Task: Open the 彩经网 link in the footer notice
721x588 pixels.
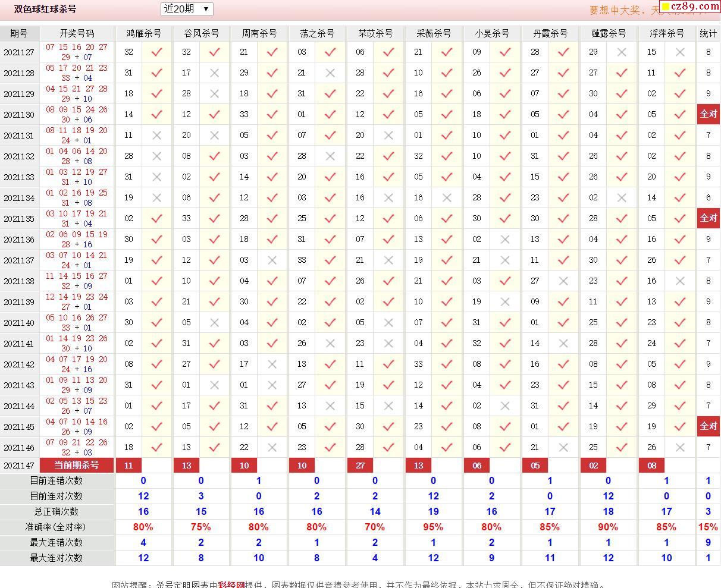Action: tap(231, 584)
